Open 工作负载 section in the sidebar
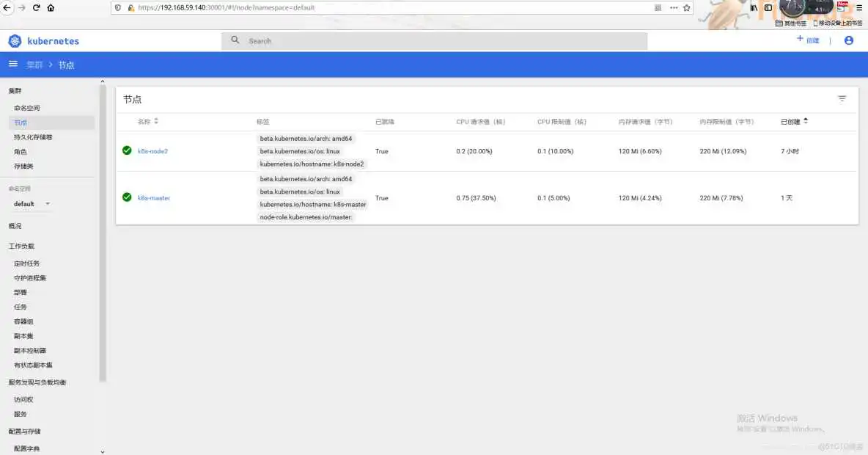Viewport: 868px width, 455px height. [21, 246]
